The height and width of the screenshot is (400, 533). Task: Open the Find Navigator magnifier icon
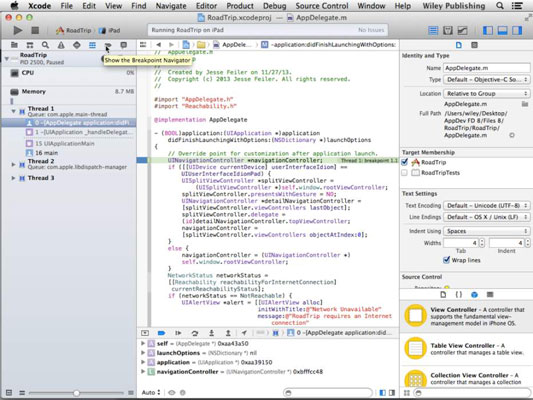(x=45, y=45)
